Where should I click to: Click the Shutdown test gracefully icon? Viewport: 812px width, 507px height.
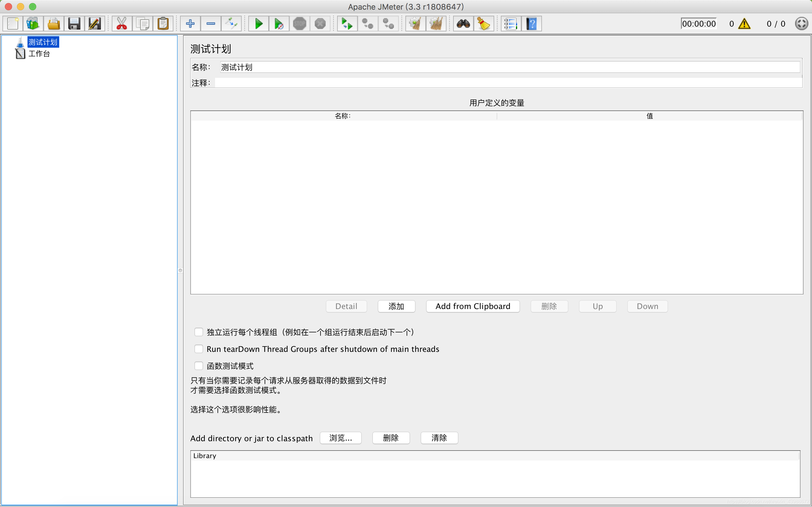[320, 23]
